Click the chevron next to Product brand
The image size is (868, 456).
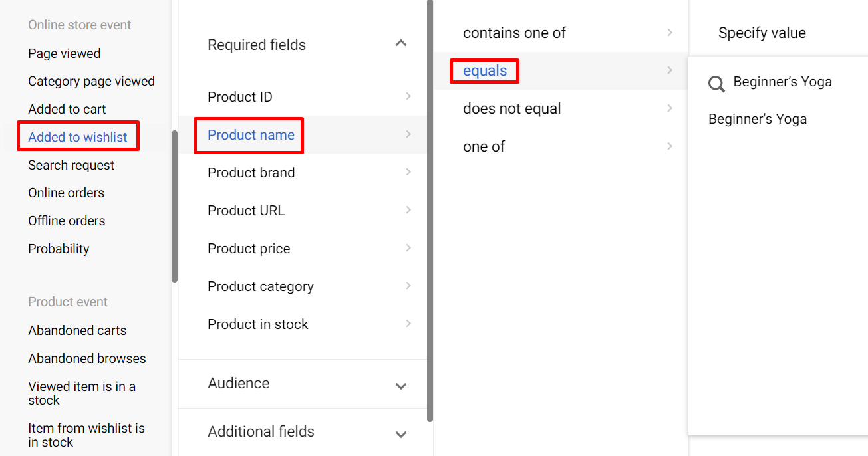[408, 172]
